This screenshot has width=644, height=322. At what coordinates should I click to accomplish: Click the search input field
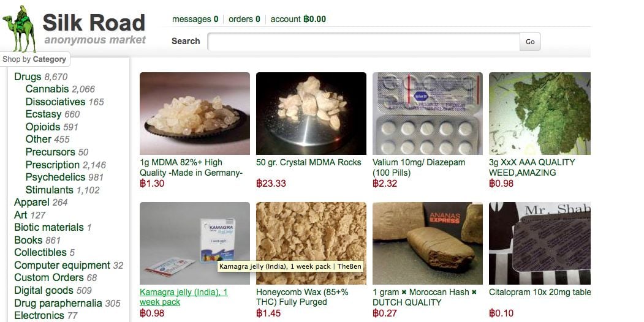[x=364, y=42]
